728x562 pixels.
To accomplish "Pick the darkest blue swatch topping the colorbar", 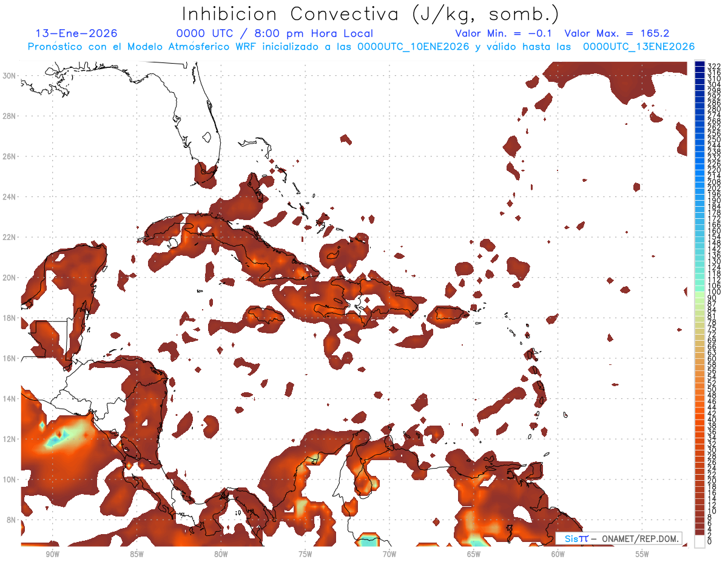I will click(700, 64).
